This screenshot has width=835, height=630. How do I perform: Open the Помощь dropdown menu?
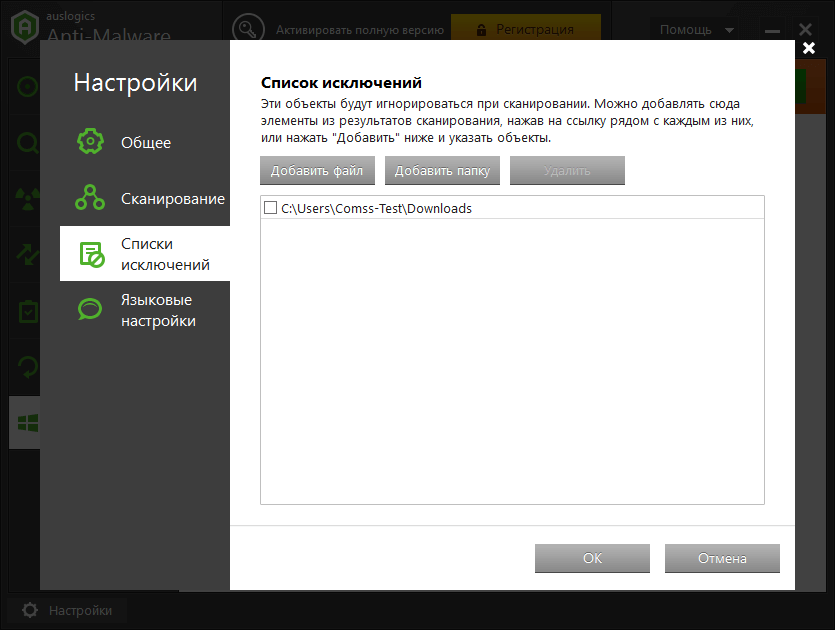[x=697, y=30]
